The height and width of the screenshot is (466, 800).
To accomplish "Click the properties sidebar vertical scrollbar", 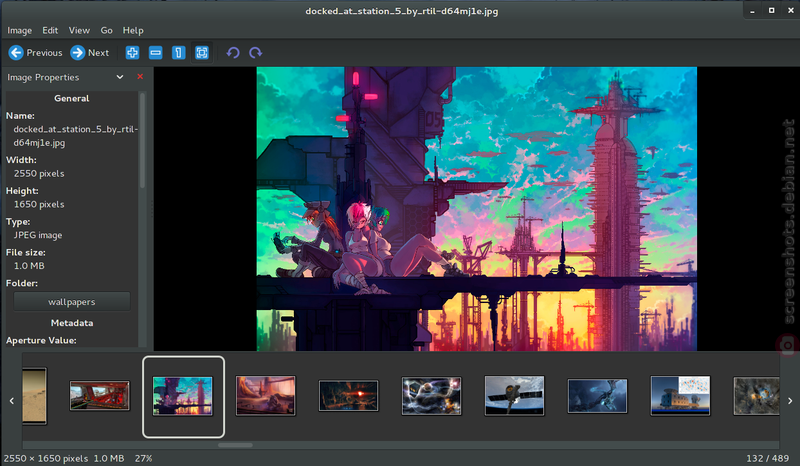I will click(x=142, y=140).
